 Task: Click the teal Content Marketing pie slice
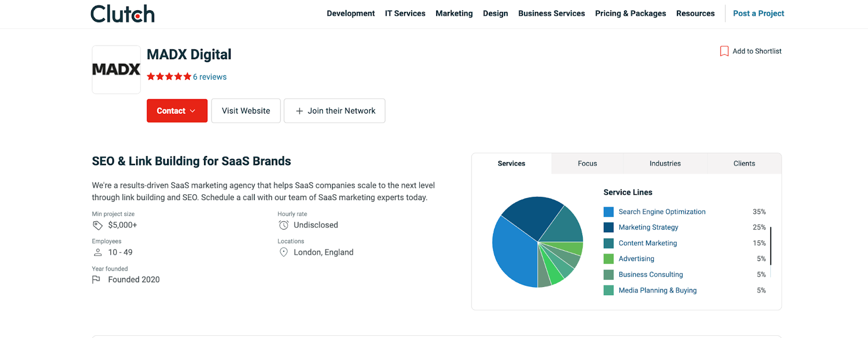pyautogui.click(x=564, y=228)
